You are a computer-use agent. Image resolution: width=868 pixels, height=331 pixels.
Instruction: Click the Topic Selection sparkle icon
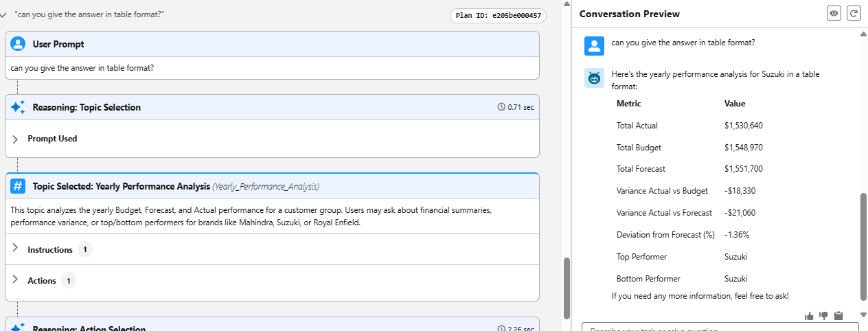click(x=19, y=107)
